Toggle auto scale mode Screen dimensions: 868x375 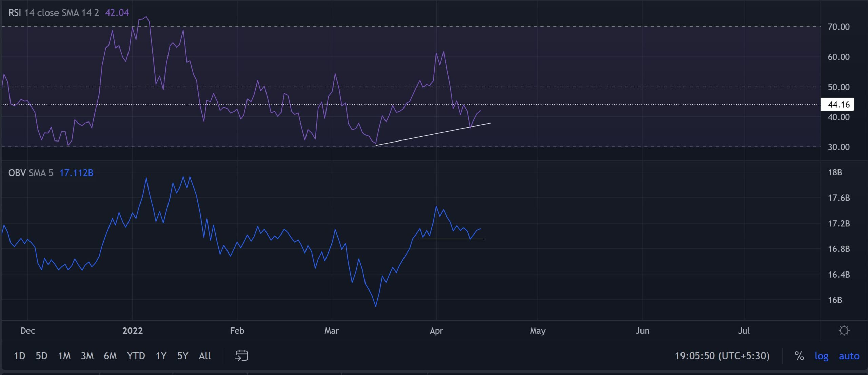coord(849,356)
